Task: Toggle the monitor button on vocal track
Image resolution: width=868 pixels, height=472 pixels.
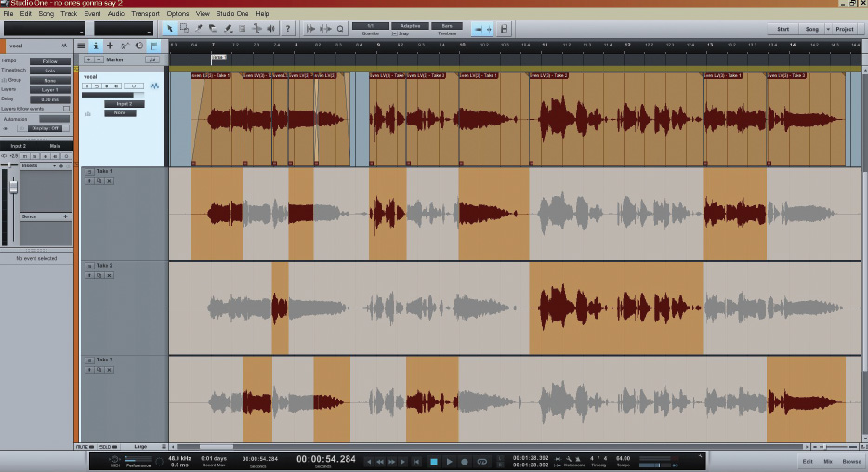Action: coord(116,86)
